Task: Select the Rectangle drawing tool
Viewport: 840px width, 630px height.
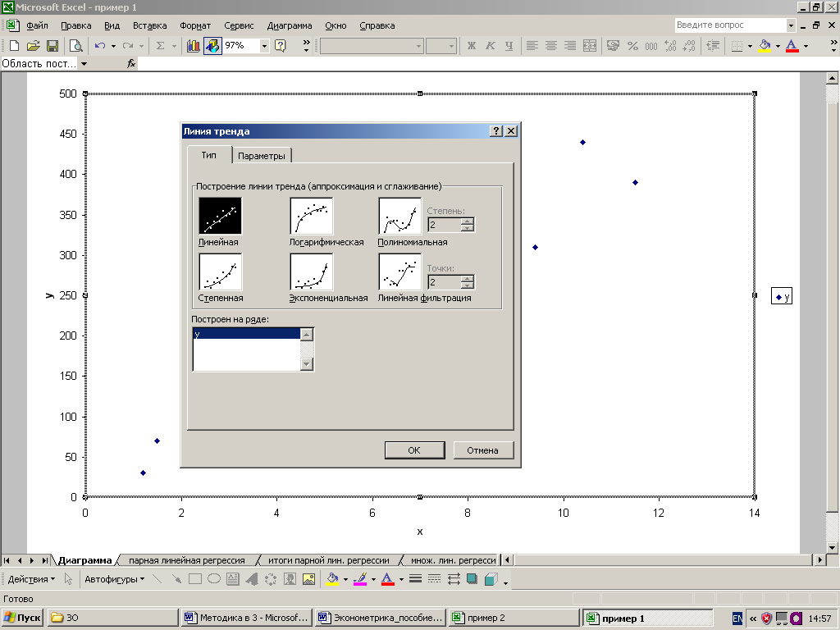Action: (195, 579)
